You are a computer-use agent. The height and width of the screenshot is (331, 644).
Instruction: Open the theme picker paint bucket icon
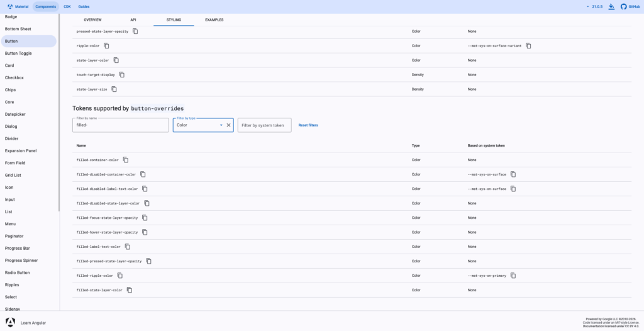[x=611, y=6]
